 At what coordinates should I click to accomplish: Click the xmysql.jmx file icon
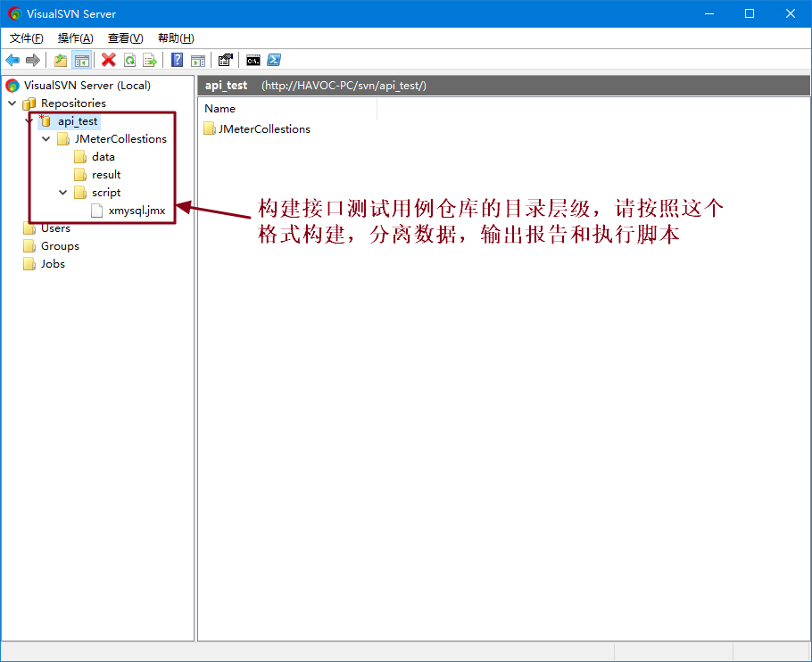[97, 211]
